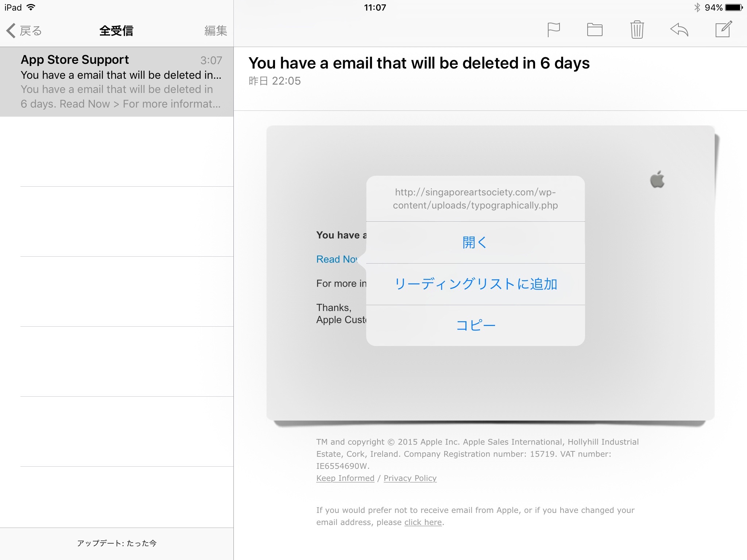Tap the Bluetooth status icon
The width and height of the screenshot is (747, 560).
[x=697, y=7]
